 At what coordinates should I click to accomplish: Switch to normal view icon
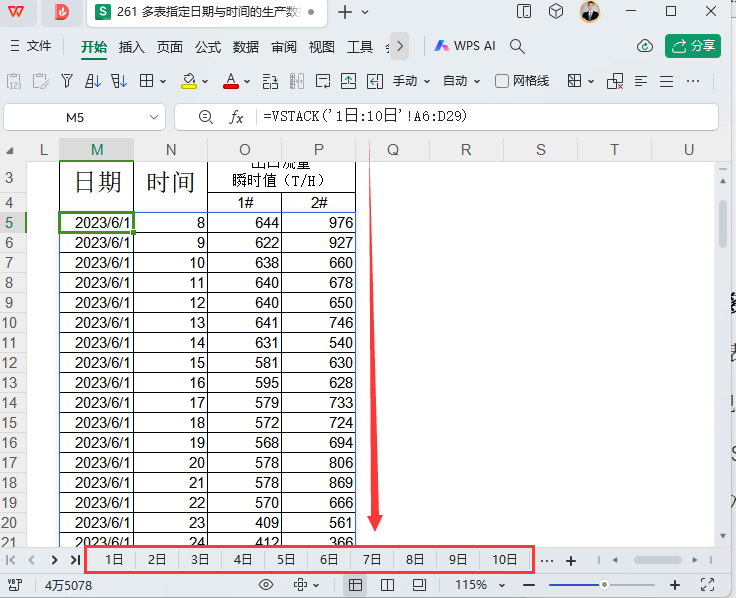coord(355,585)
